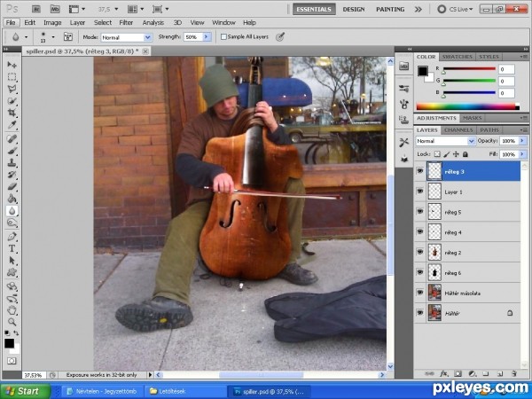Select the Path Selection tool
This screenshot has width=532, height=399.
point(12,260)
